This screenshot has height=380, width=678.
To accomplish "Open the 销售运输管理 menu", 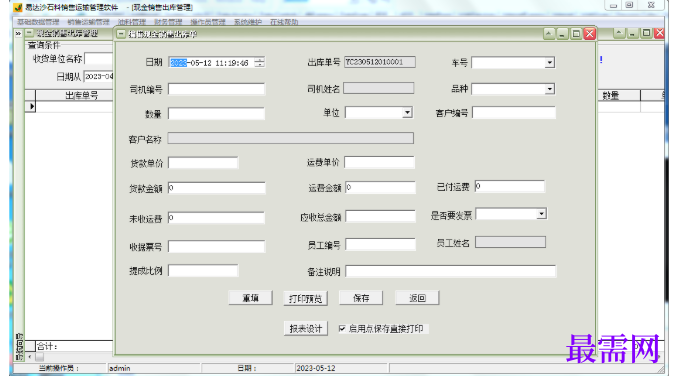I will (89, 22).
